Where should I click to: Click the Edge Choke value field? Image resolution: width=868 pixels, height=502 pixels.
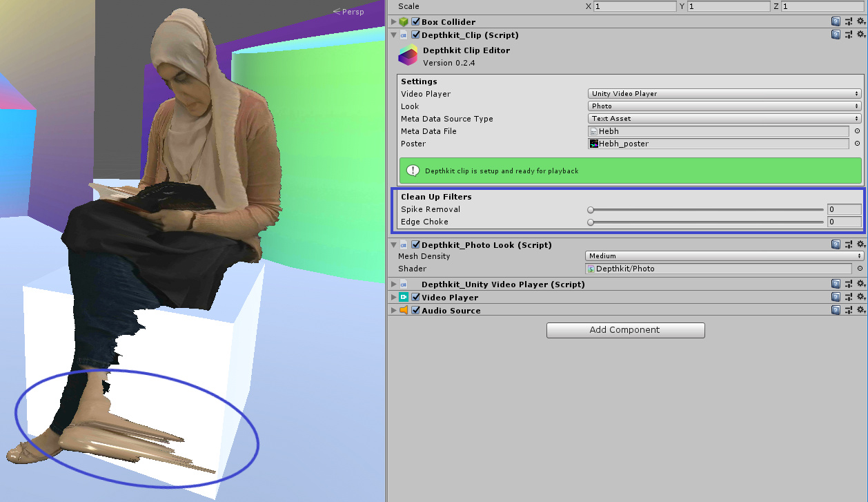click(844, 222)
